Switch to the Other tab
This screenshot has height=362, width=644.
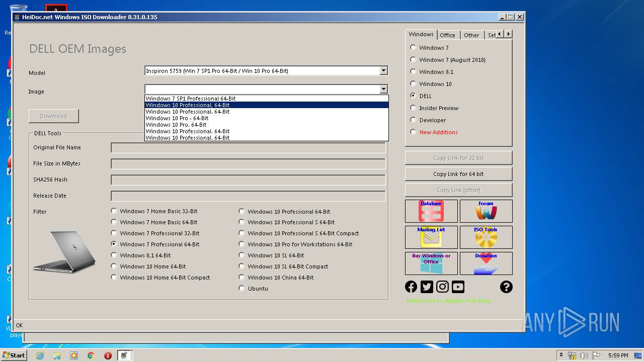pyautogui.click(x=471, y=35)
